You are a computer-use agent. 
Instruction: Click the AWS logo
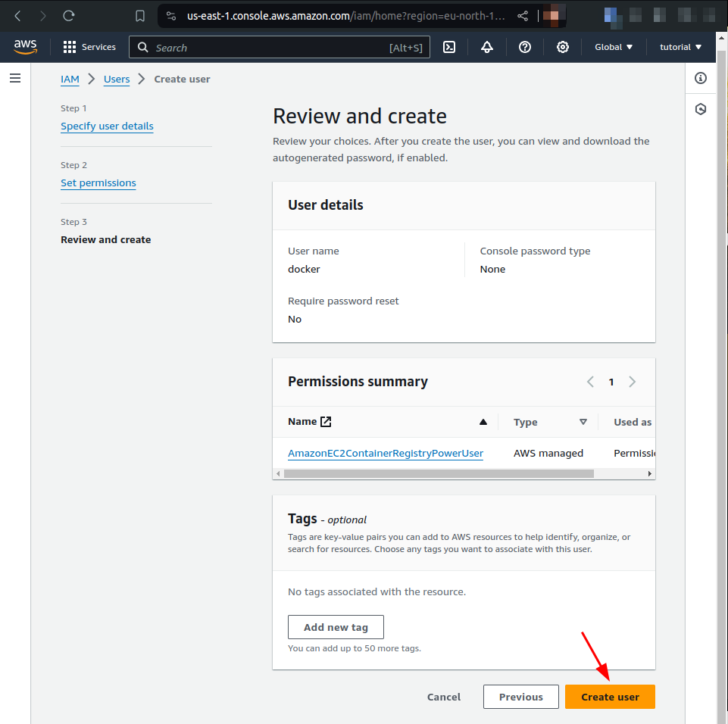(x=25, y=47)
